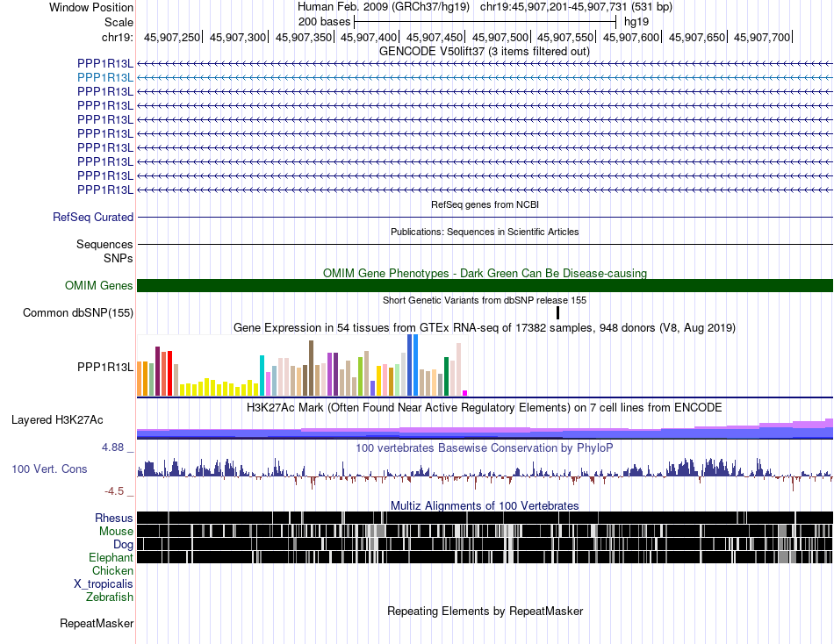This screenshot has height=644, width=834.
Task: Click the black dbSNP variant tick mark
Action: click(558, 312)
